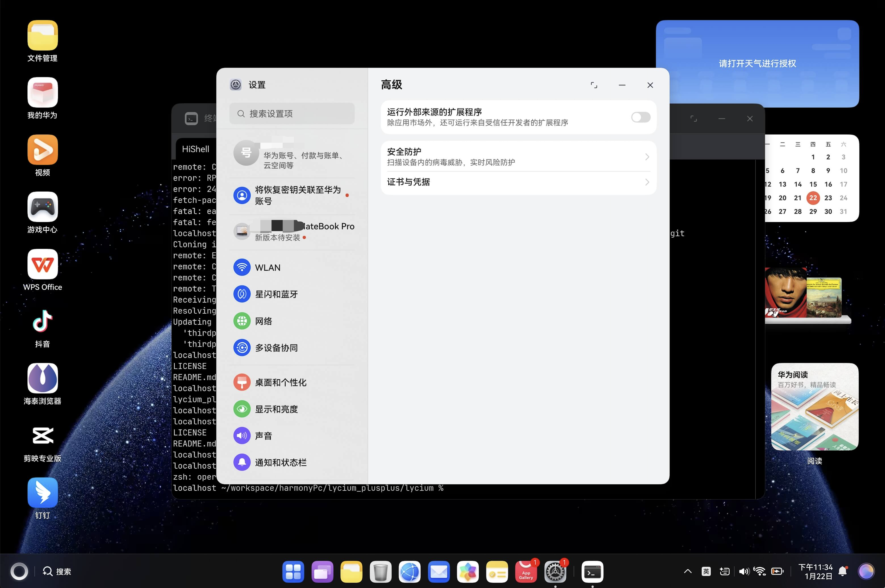The width and height of the screenshot is (885, 588).
Task: Select date 23 on the calendar widget
Action: point(828,198)
